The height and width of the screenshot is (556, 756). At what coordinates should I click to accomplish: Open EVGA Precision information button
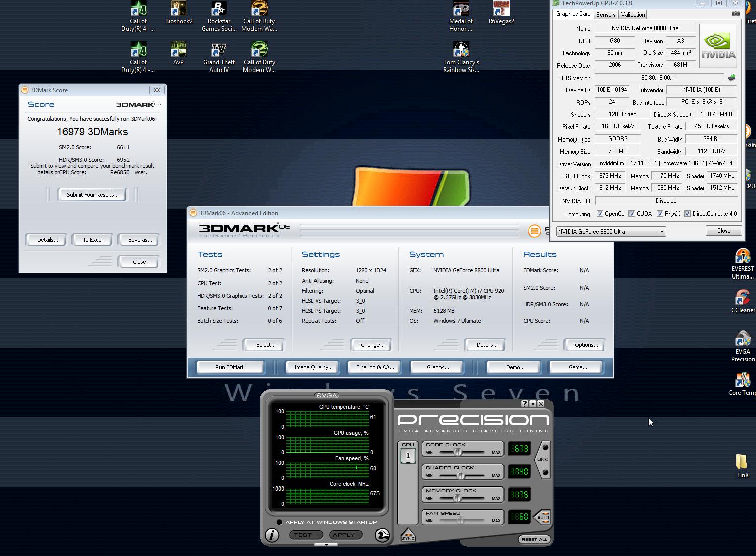point(272,535)
